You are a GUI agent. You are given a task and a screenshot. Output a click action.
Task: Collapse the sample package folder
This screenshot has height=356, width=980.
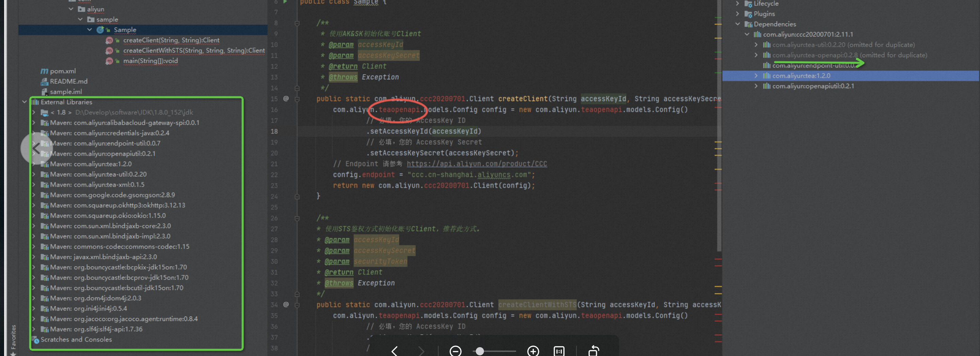point(80,19)
